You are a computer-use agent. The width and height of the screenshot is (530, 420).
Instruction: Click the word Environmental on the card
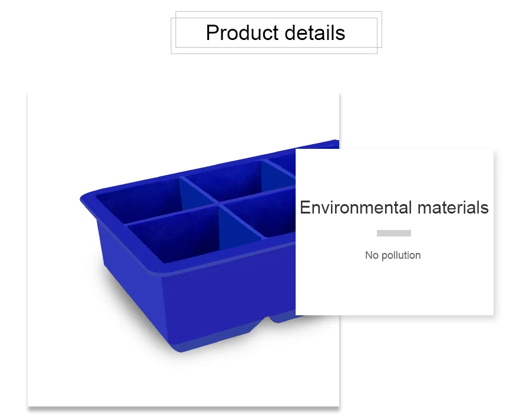[356, 207]
